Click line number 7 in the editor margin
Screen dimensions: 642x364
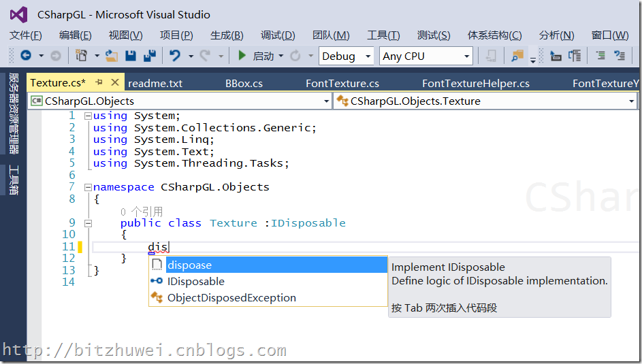[x=72, y=187]
